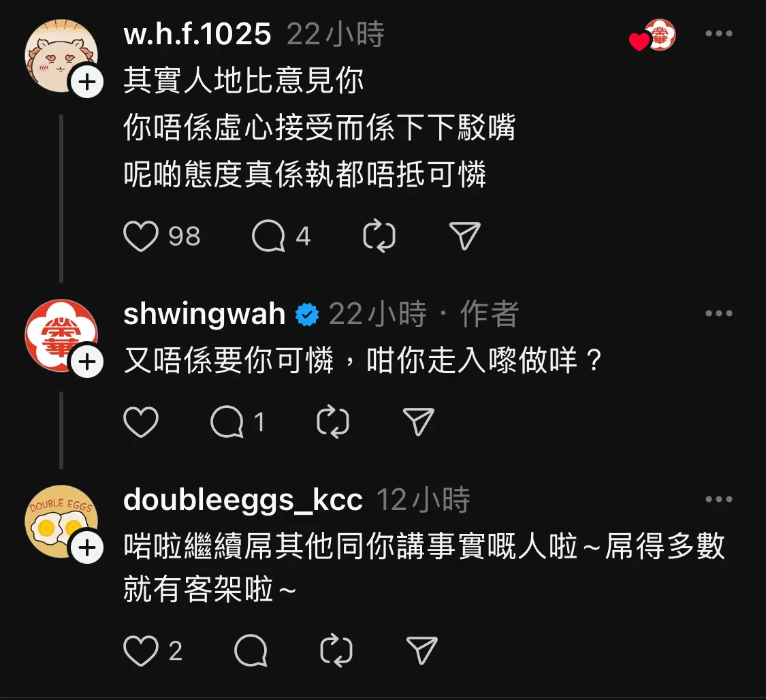
Task: Open more options for w.h.f.1025's comment
Action: click(718, 33)
